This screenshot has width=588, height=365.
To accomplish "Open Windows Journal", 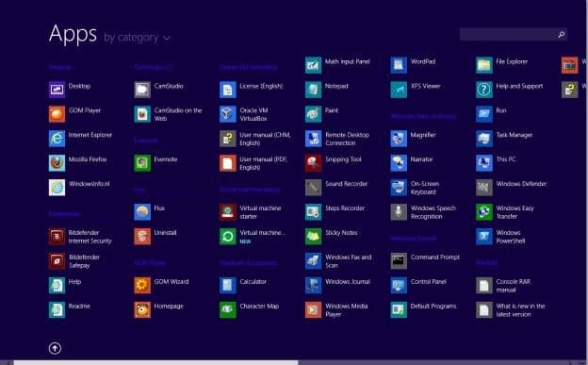I will (338, 285).
